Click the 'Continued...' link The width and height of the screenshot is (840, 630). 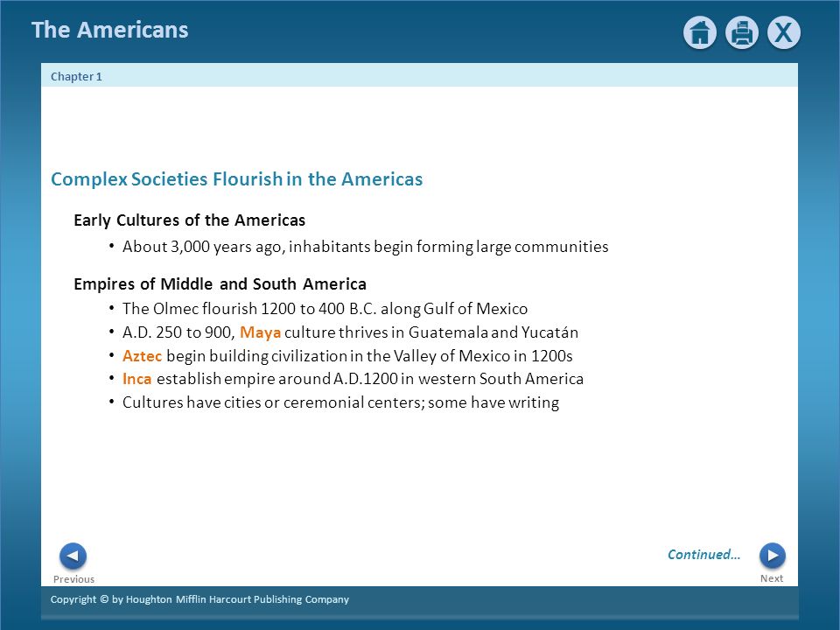703,555
